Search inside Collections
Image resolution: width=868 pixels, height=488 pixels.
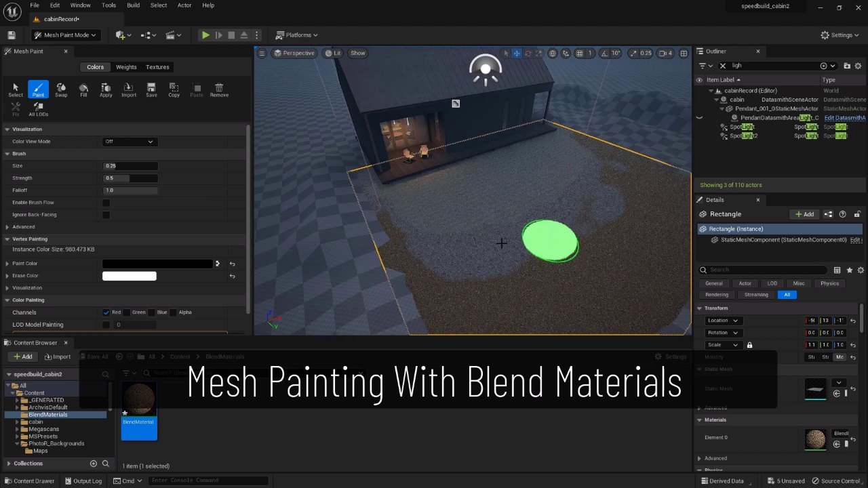point(106,464)
